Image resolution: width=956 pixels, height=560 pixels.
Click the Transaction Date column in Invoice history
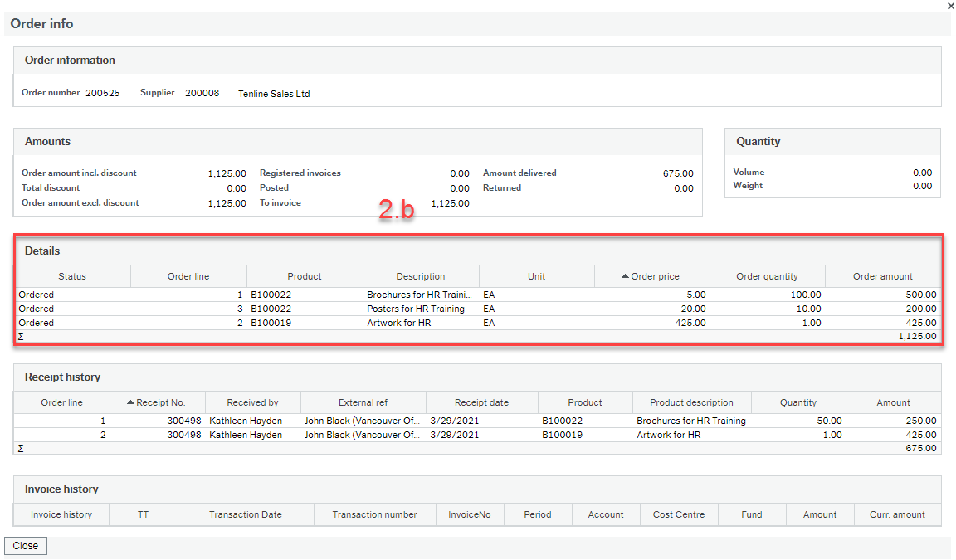coord(246,514)
